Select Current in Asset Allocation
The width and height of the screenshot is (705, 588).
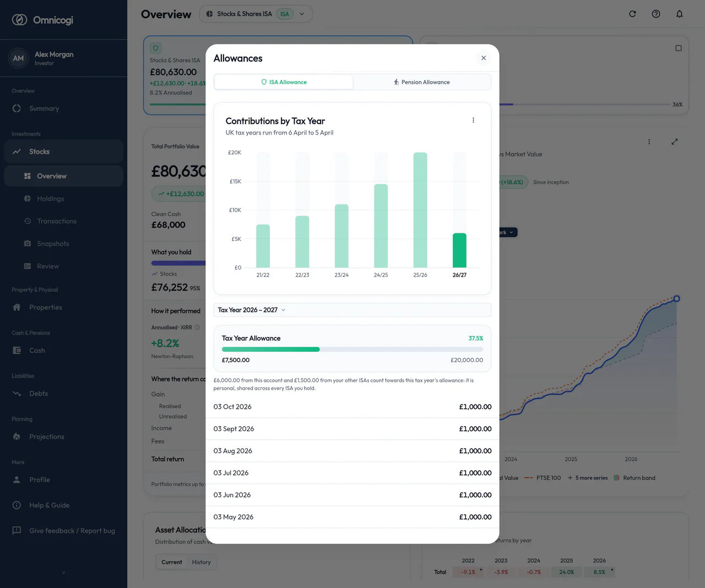[x=172, y=562]
